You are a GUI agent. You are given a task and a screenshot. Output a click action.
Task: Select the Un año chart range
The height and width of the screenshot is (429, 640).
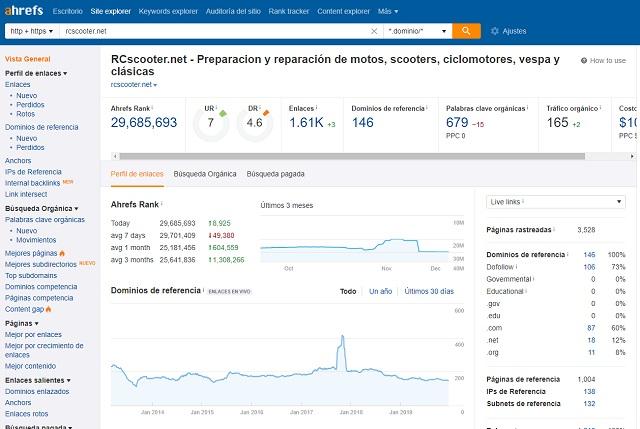coord(380,291)
